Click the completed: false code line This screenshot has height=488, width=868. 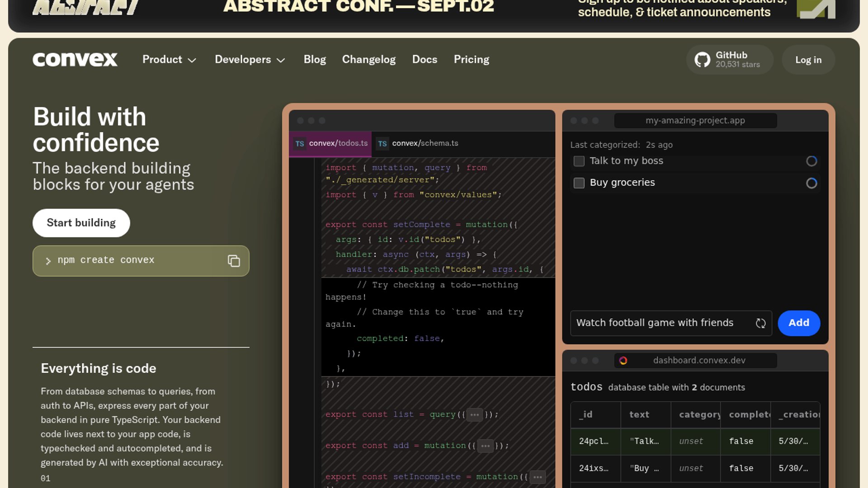pyautogui.click(x=401, y=338)
